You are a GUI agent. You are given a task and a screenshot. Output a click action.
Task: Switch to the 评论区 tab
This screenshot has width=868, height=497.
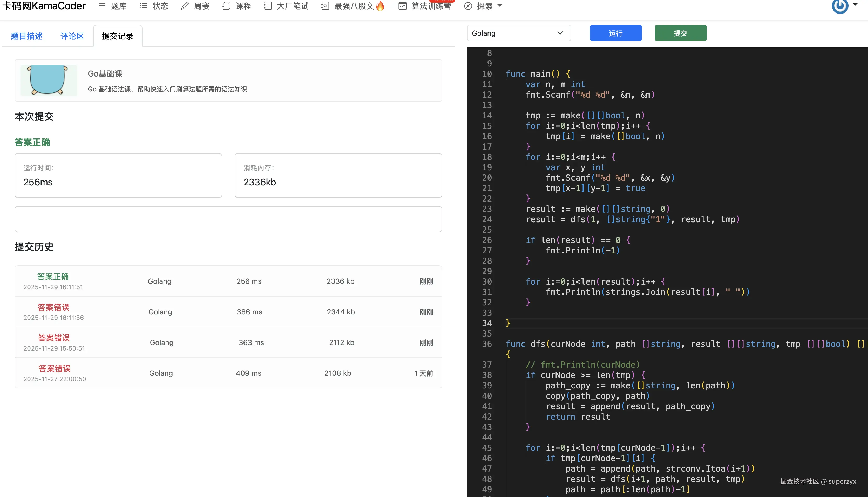click(x=72, y=36)
